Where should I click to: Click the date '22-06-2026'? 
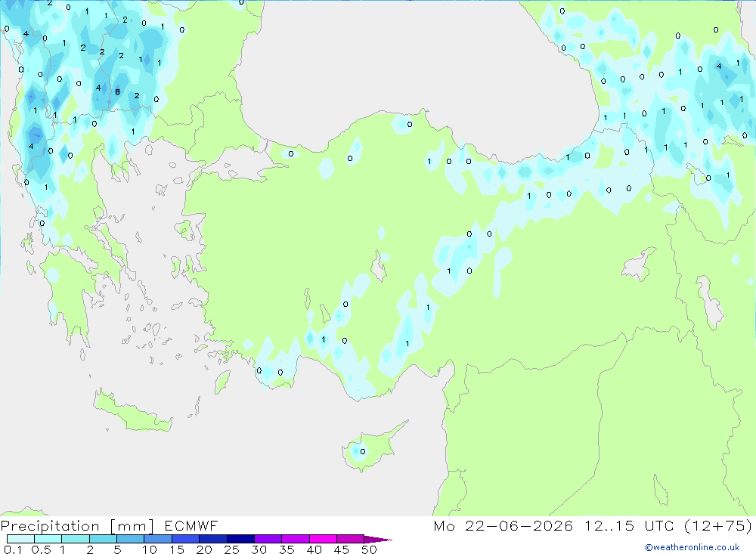tap(519, 525)
